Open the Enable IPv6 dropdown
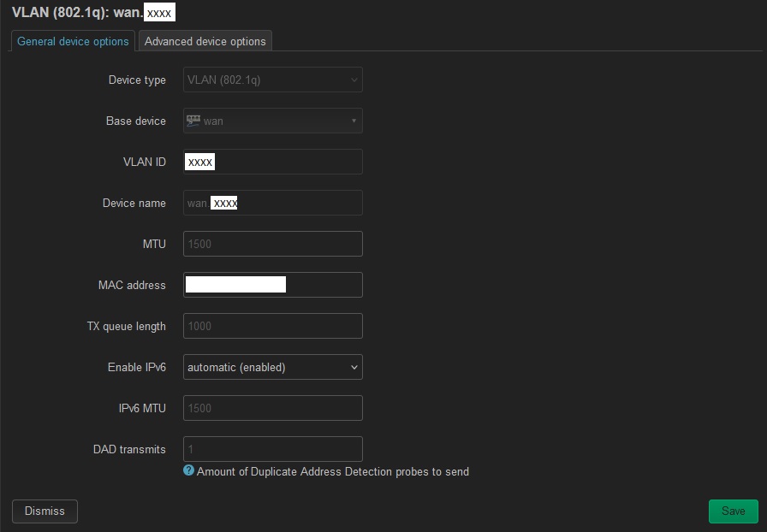767x532 pixels. click(272, 367)
